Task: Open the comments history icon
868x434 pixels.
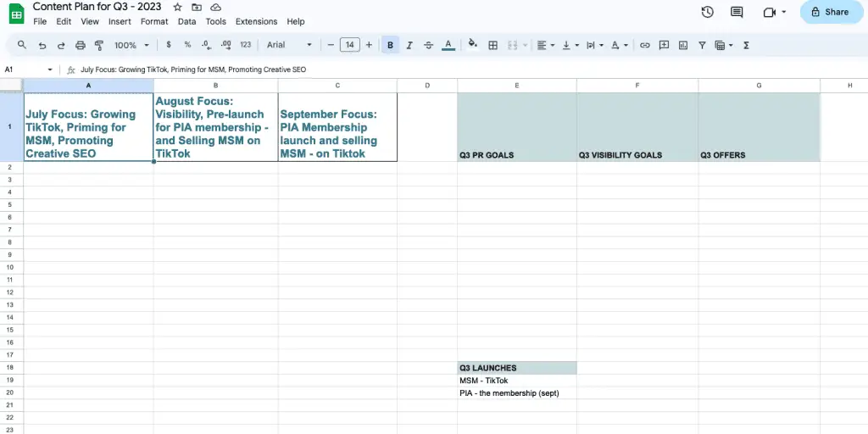Action: point(737,12)
